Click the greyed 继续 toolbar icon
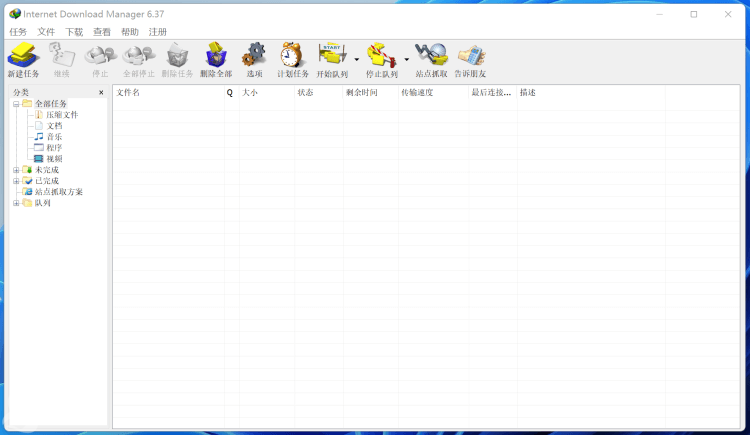 tap(62, 59)
